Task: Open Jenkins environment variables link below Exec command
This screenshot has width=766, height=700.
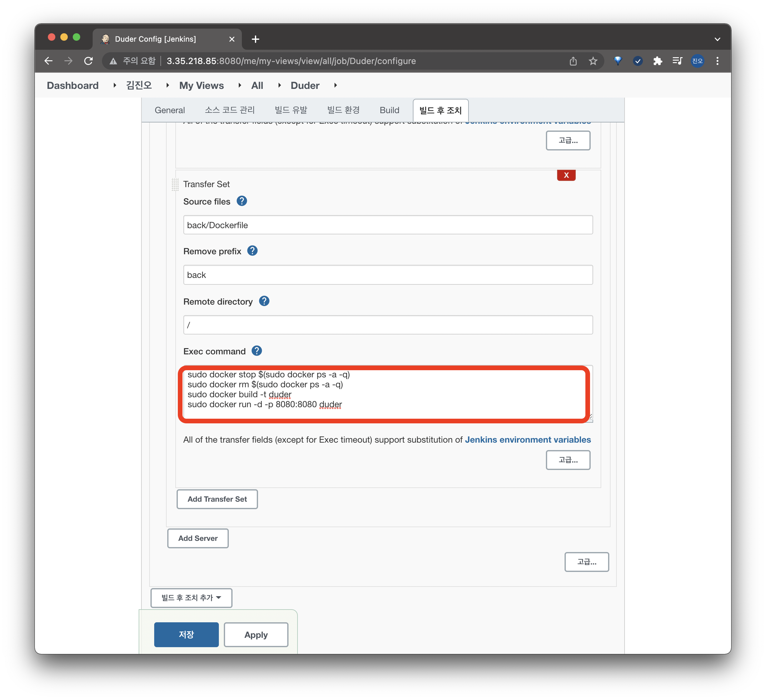Action: [x=528, y=440]
